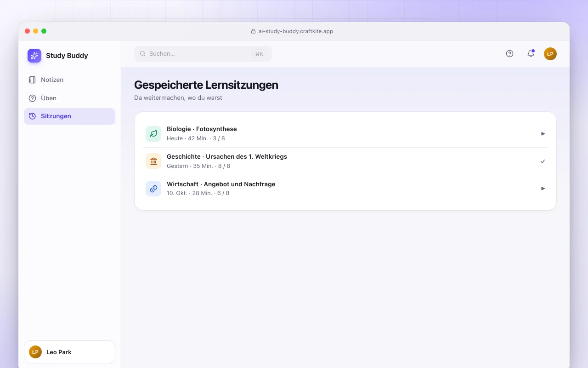Open Geschichte · Ursachen des 1. Weltkriegs title
588x368 pixels.
click(227, 157)
